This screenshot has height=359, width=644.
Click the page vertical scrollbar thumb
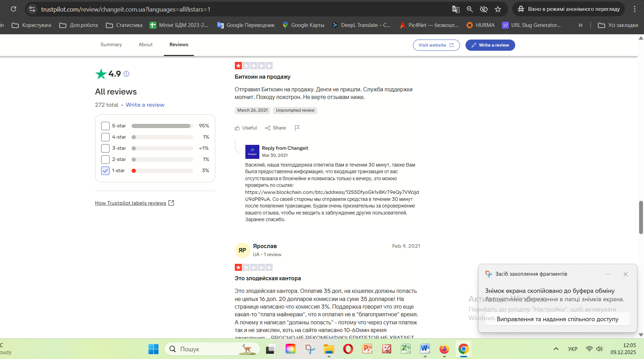point(641,217)
